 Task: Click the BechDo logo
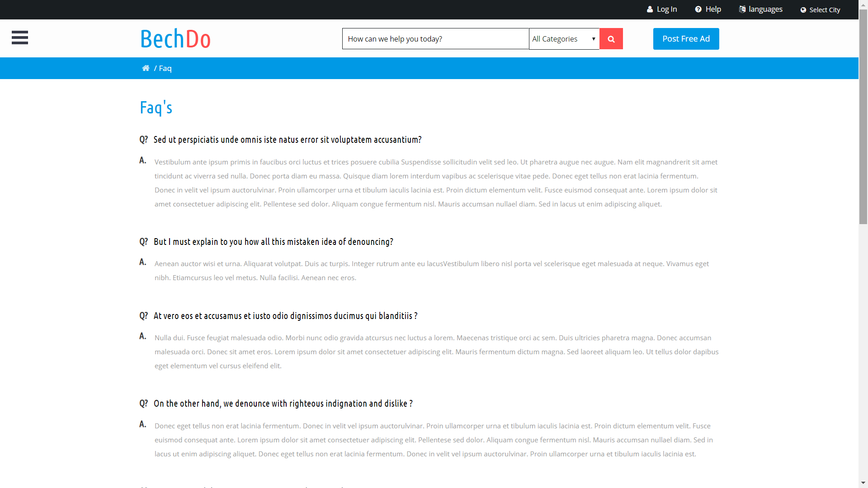tap(175, 39)
